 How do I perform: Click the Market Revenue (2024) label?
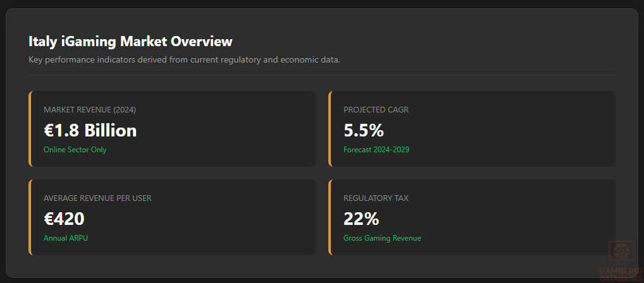pos(90,110)
